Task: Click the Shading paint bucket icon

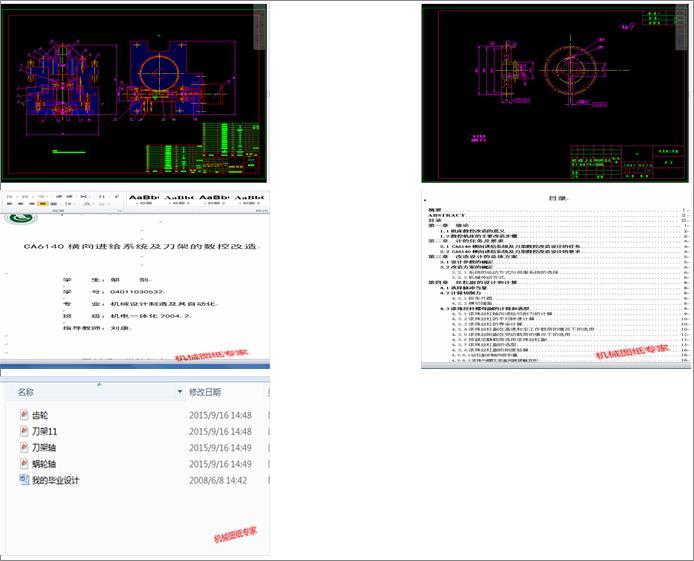Action: (86, 204)
